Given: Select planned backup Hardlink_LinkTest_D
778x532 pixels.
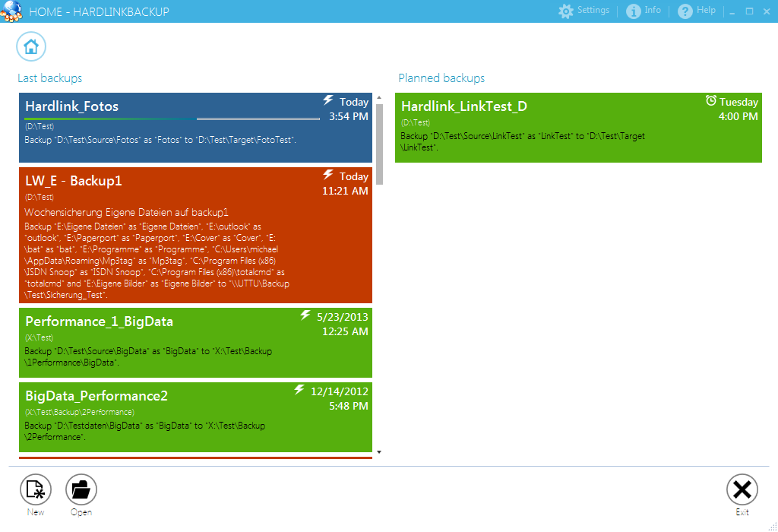Looking at the screenshot, I should click(577, 128).
